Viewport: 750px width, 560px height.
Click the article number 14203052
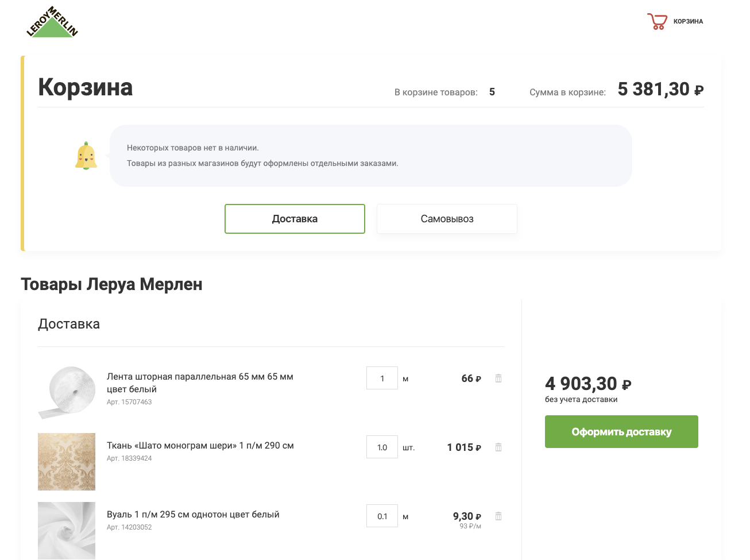pos(129,527)
